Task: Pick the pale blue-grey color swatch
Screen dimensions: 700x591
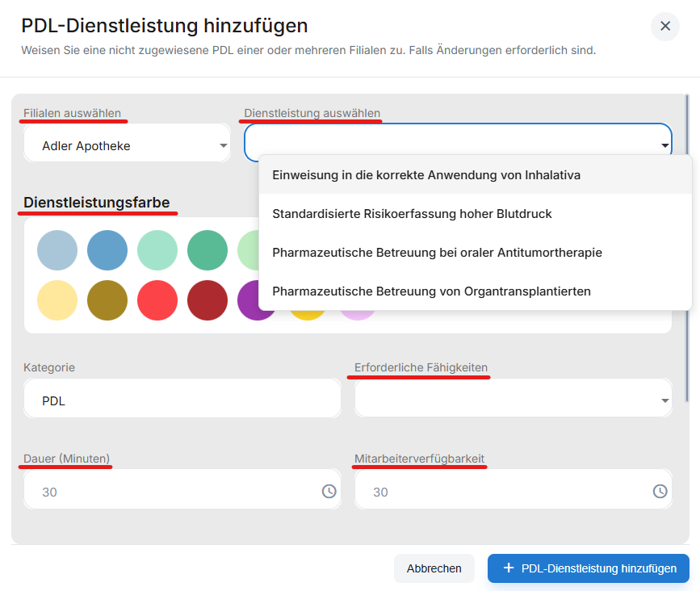Action: click(x=57, y=250)
